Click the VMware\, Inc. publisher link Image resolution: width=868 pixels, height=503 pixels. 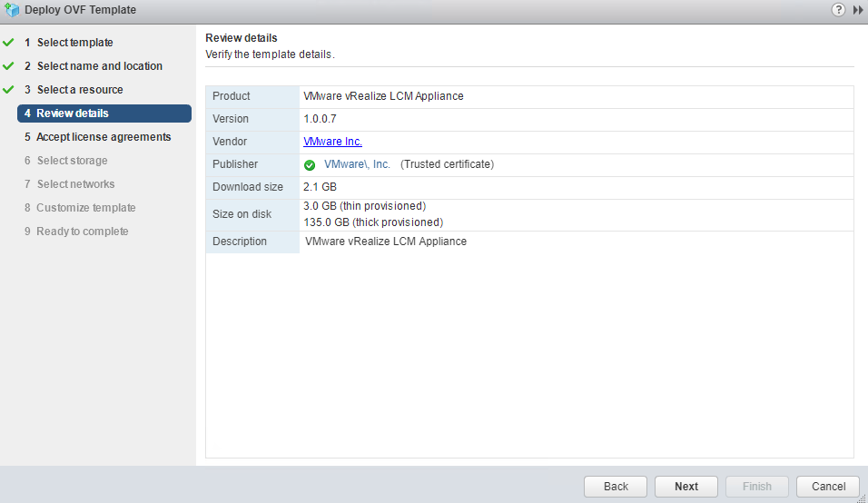357,164
